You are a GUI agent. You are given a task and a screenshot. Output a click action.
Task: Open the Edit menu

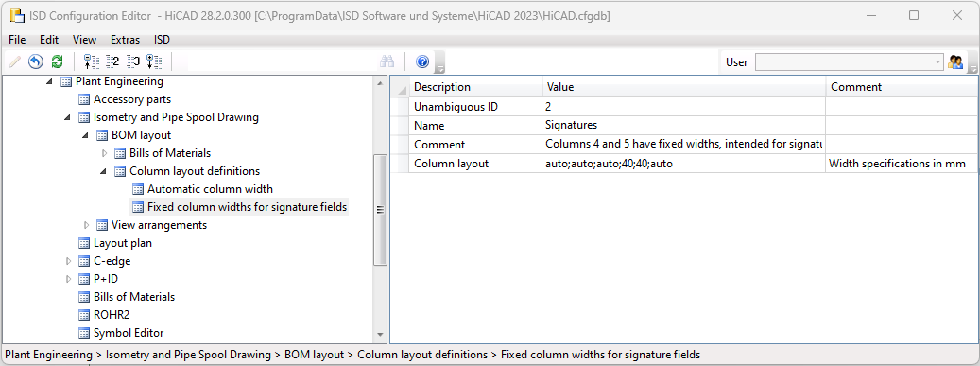tap(49, 40)
